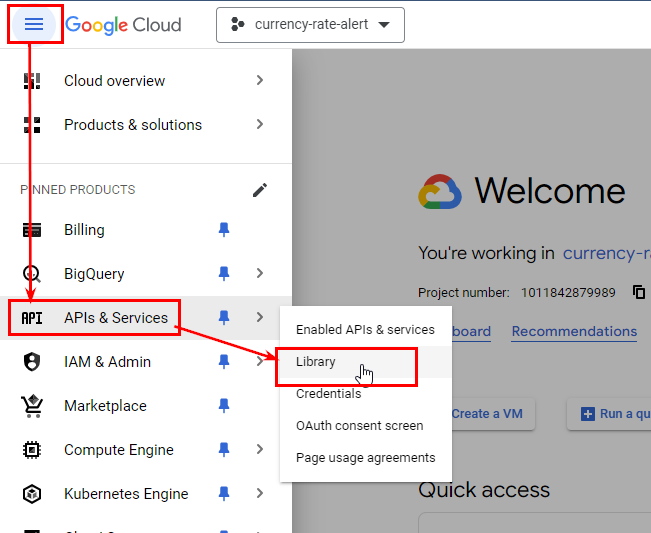Copy the project number with copy icon
This screenshot has width=651, height=533.
pos(638,293)
